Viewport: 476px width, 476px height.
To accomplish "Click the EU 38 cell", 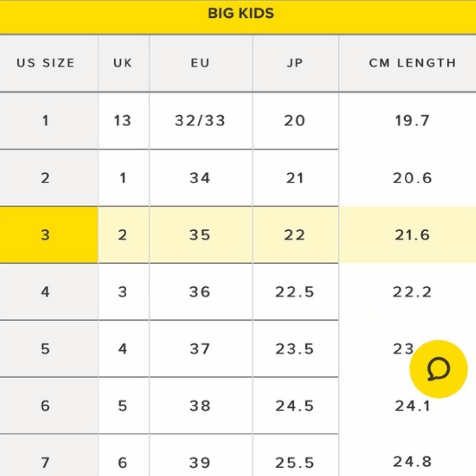I will pyautogui.click(x=201, y=406).
